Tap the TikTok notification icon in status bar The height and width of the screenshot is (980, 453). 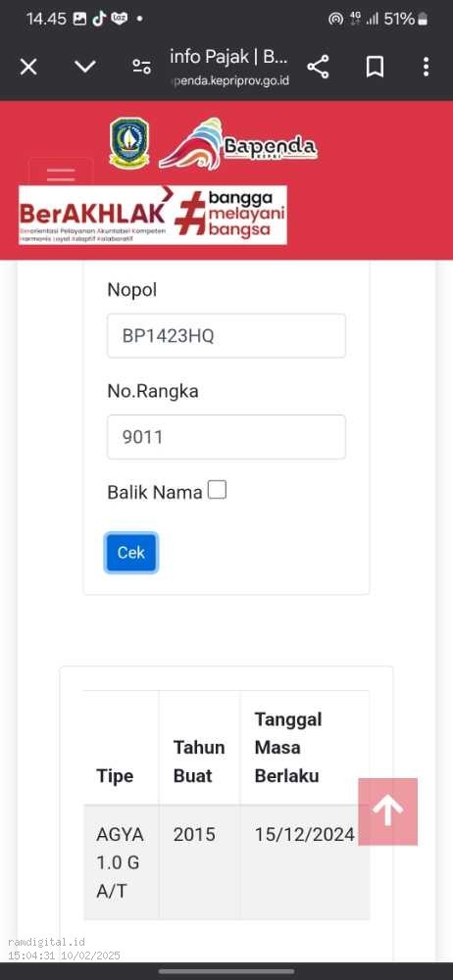pyautogui.click(x=99, y=19)
